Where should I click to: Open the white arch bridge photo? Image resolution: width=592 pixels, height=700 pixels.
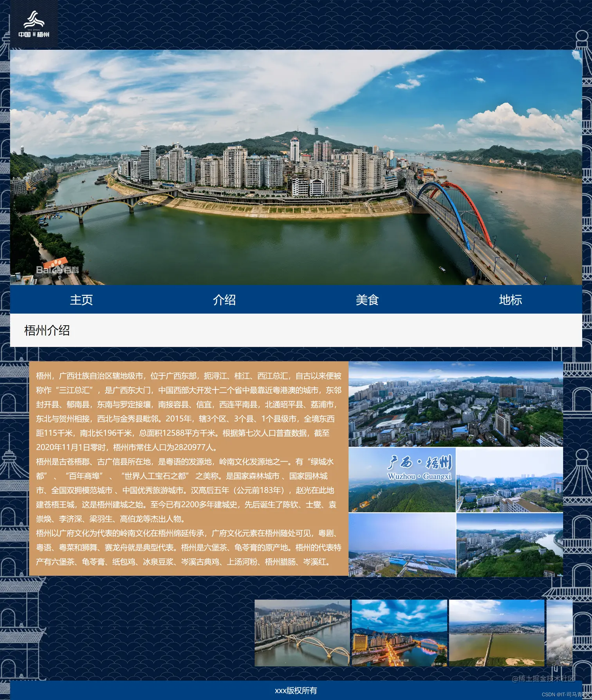(302, 633)
